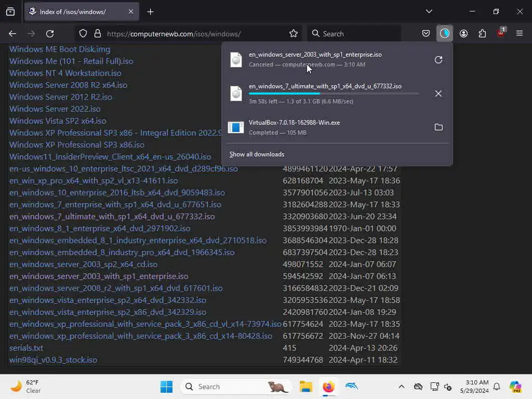Click Windows 7 ultimate download progress bar

click(x=334, y=94)
